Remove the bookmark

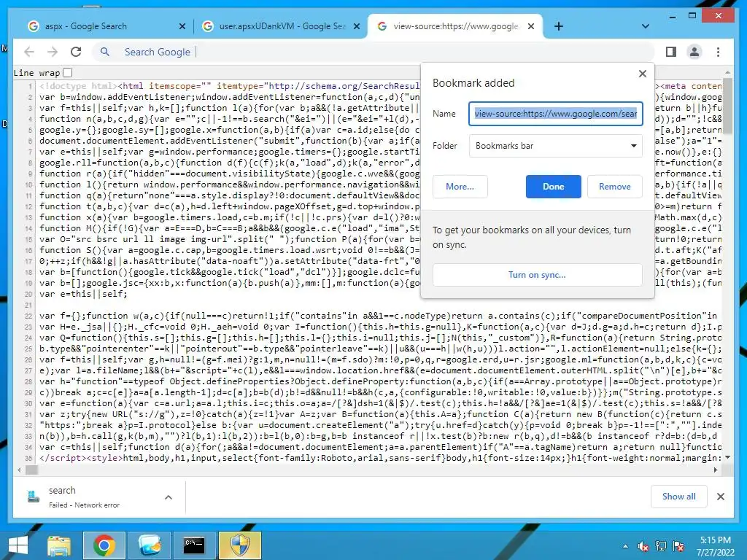(x=614, y=187)
